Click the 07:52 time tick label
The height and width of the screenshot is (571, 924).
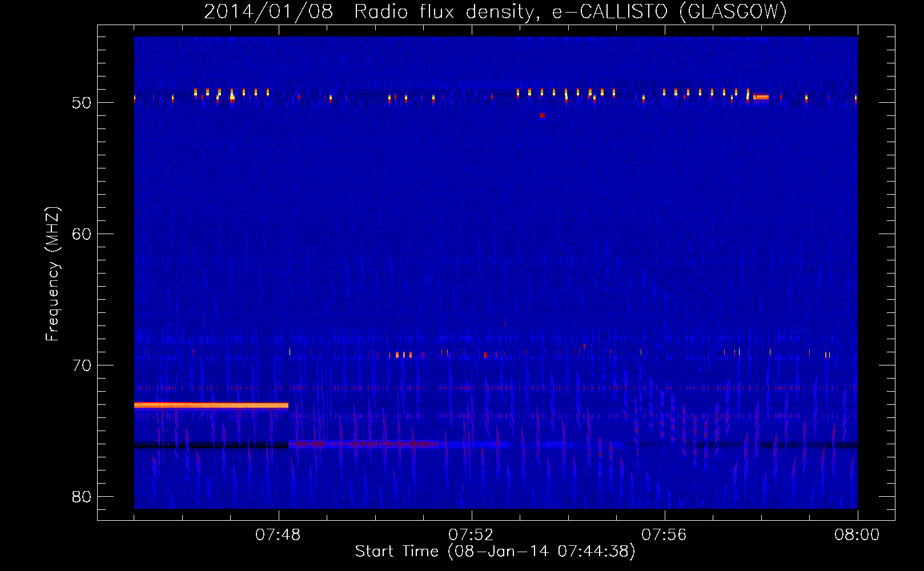click(471, 534)
